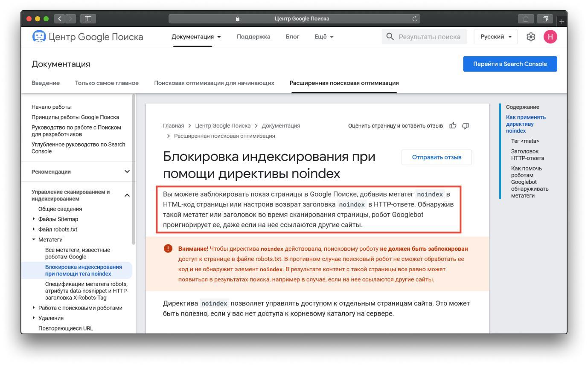Switch to Только самое главное tab
588x365 pixels.
[x=107, y=83]
